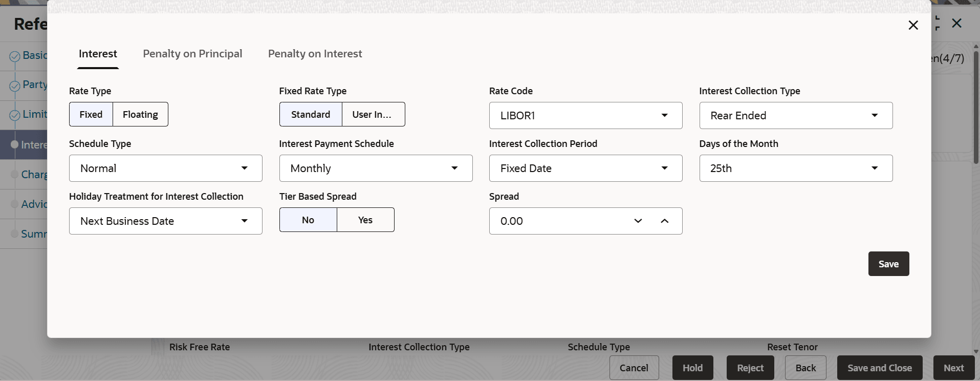Image resolution: width=980 pixels, height=381 pixels.
Task: Click the Hold button
Action: click(692, 368)
